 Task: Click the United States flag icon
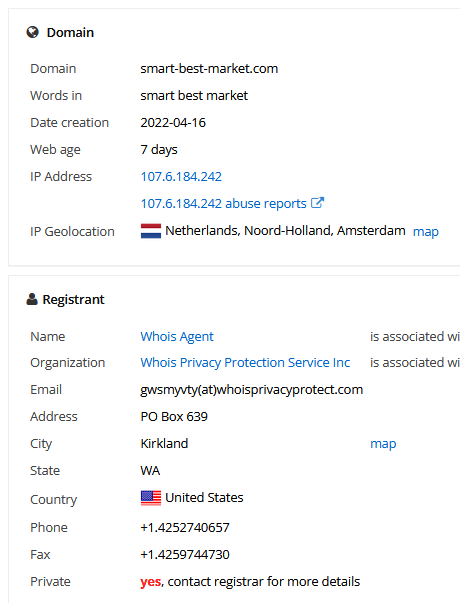tap(151, 498)
